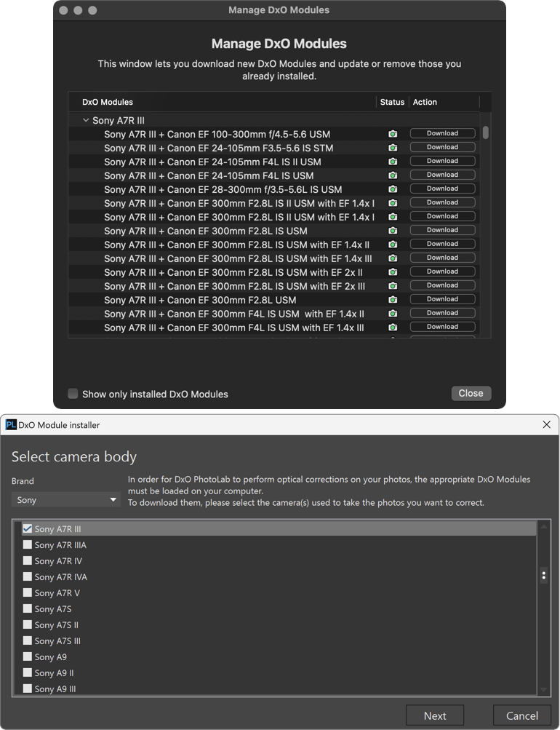The height and width of the screenshot is (730, 560).
Task: Download 300mm F2.8L IS USM with EF 2x III module
Action: [442, 285]
